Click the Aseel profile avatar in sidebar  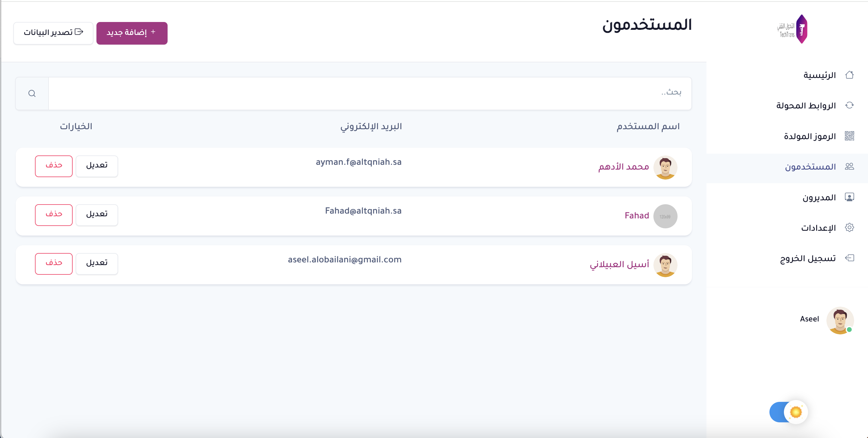click(x=839, y=320)
